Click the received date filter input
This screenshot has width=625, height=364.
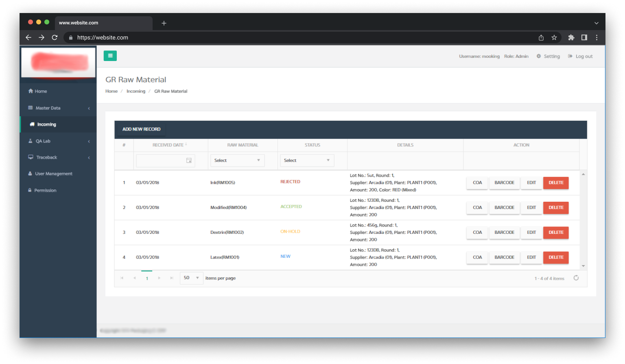click(x=166, y=161)
